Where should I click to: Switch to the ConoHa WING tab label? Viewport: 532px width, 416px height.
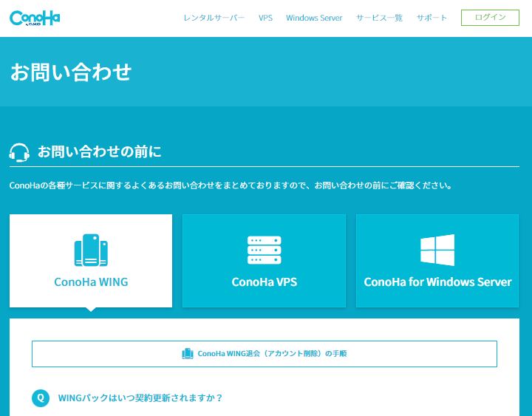[x=91, y=282]
